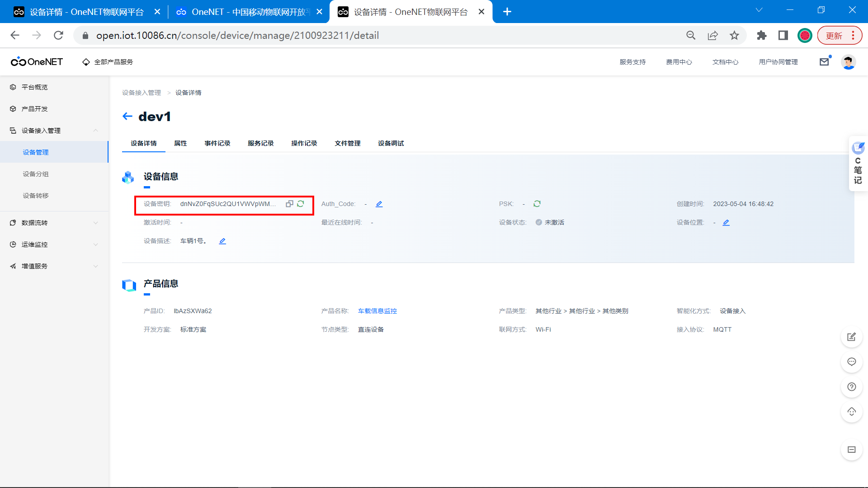Viewport: 868px width, 488px height.
Task: Collapse the 设备接入管理 sidebar section
Action: (95, 131)
